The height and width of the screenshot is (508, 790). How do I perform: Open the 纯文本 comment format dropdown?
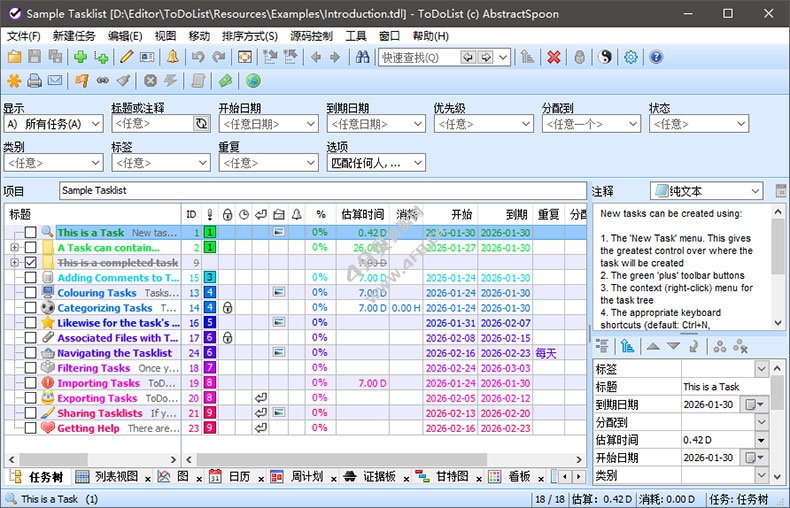(706, 191)
